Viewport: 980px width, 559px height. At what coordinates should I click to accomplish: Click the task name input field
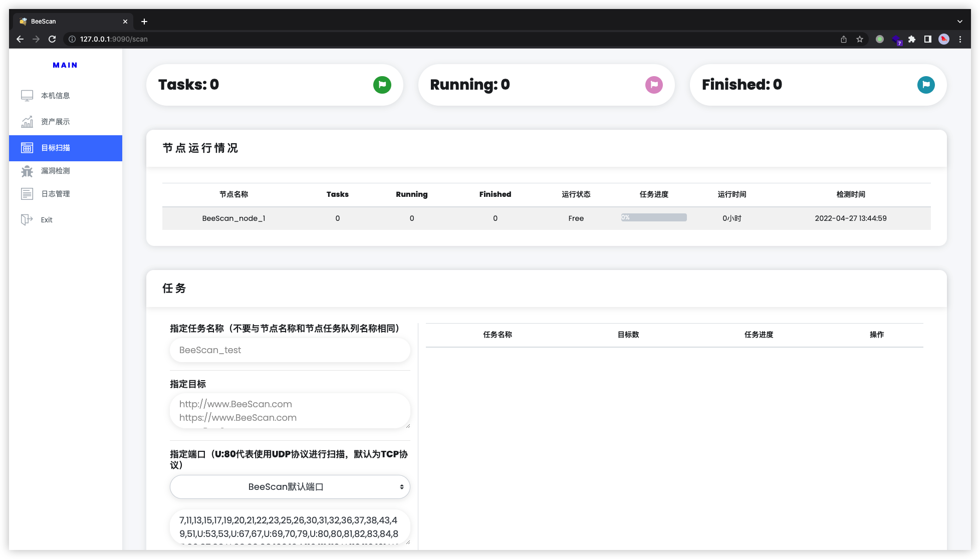290,350
